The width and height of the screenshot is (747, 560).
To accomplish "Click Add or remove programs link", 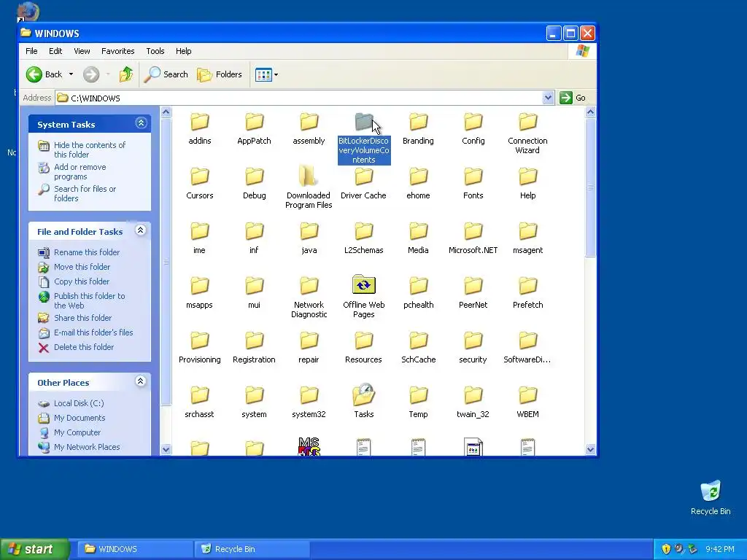I will pos(80,171).
